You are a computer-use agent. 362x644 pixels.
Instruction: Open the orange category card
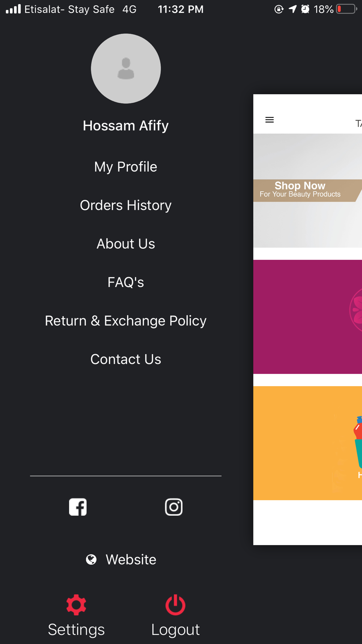(308, 443)
